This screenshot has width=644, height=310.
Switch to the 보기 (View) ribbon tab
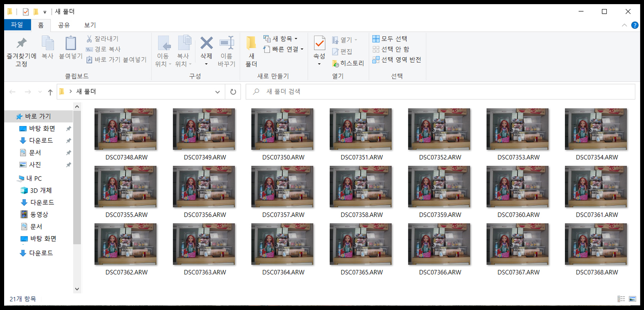[90, 25]
